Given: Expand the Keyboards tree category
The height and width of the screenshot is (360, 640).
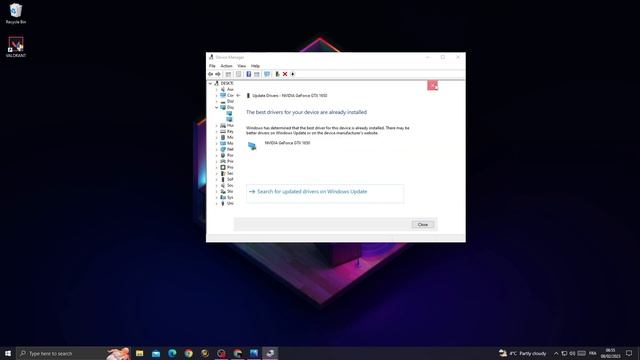Looking at the screenshot, I should pyautogui.click(x=217, y=131).
